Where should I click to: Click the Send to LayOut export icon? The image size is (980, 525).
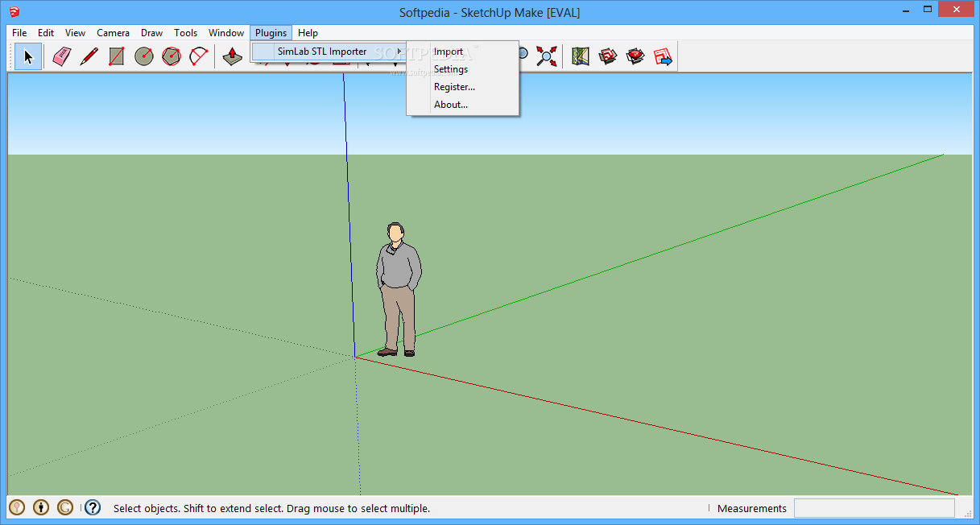coord(663,56)
